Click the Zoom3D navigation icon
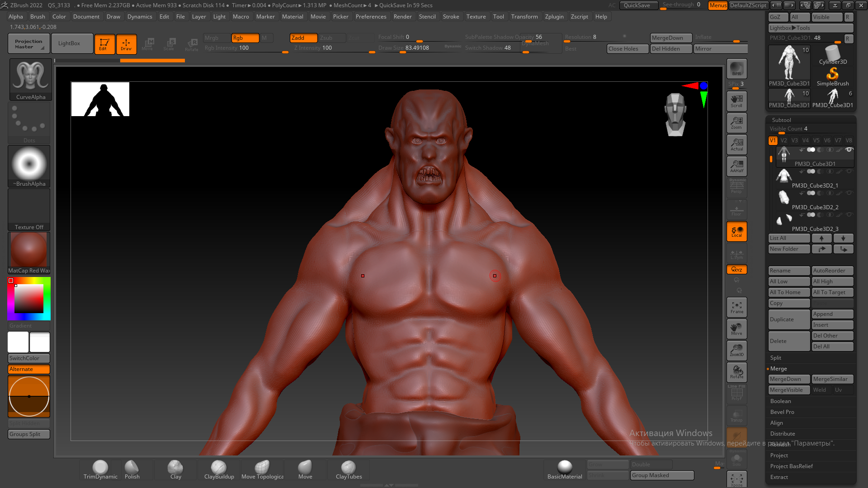Image resolution: width=868 pixels, height=488 pixels. [736, 350]
